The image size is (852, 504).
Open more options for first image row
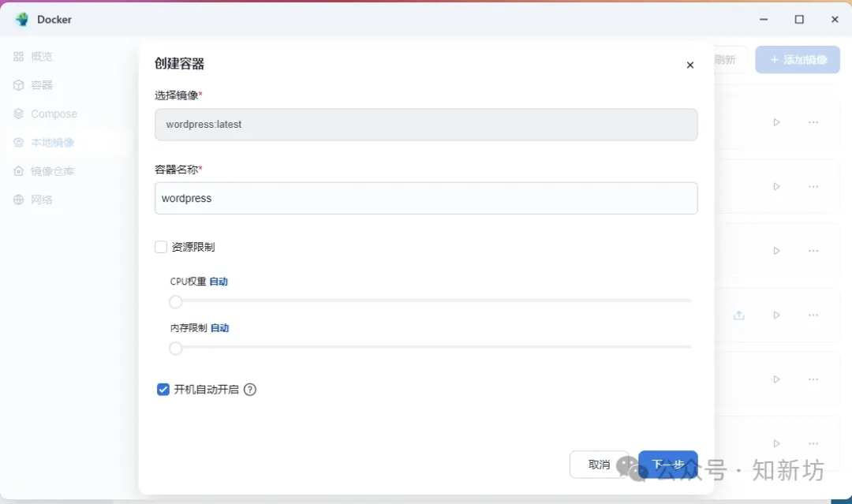tap(813, 122)
